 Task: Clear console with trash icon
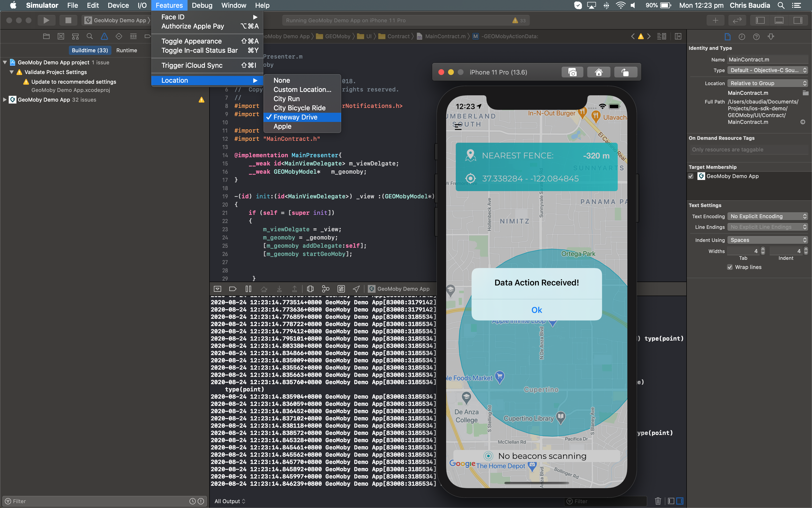658,501
